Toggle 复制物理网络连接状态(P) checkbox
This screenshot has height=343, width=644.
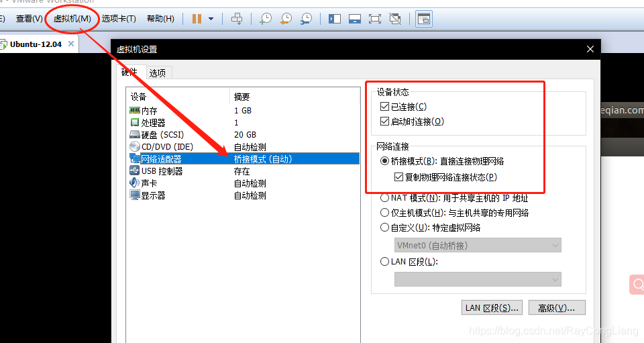(x=398, y=177)
